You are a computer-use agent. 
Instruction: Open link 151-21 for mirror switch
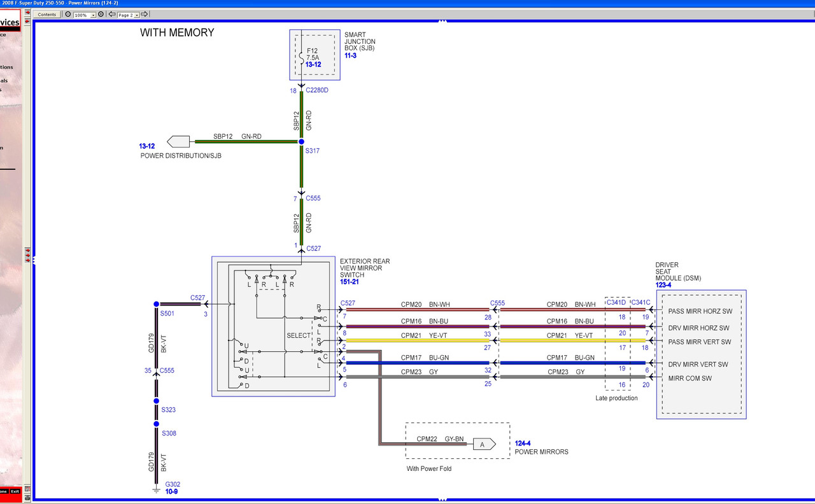(350, 282)
